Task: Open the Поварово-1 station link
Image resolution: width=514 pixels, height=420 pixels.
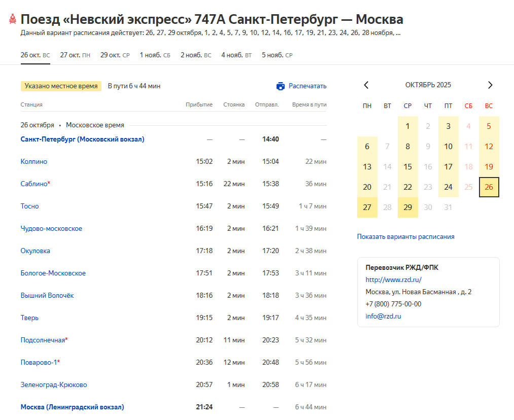Action: pos(39,362)
